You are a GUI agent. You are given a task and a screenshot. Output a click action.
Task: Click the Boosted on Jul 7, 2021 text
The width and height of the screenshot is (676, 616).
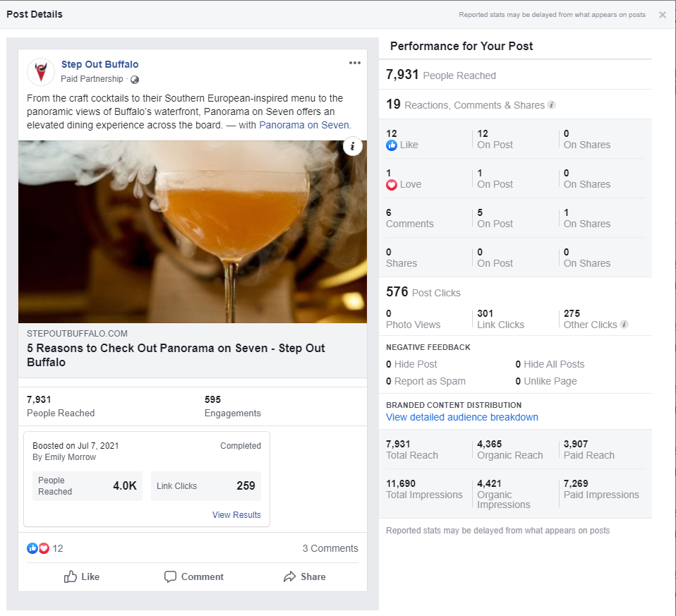click(x=76, y=446)
